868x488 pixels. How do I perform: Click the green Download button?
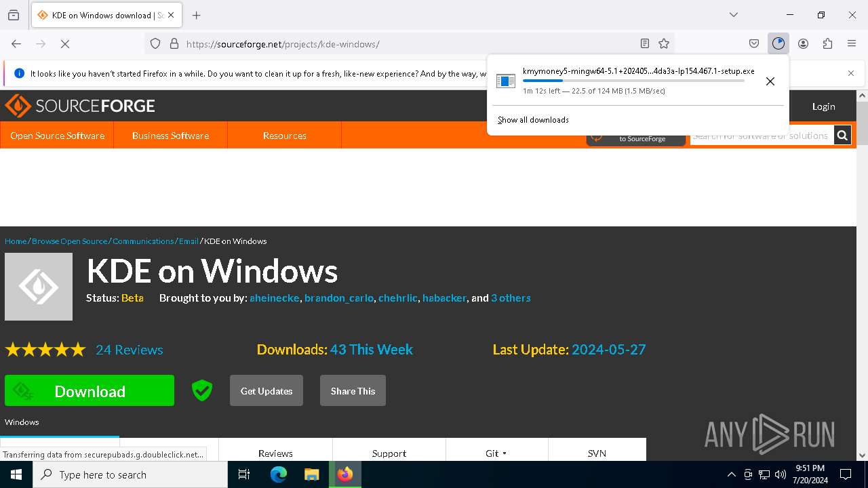click(x=90, y=390)
